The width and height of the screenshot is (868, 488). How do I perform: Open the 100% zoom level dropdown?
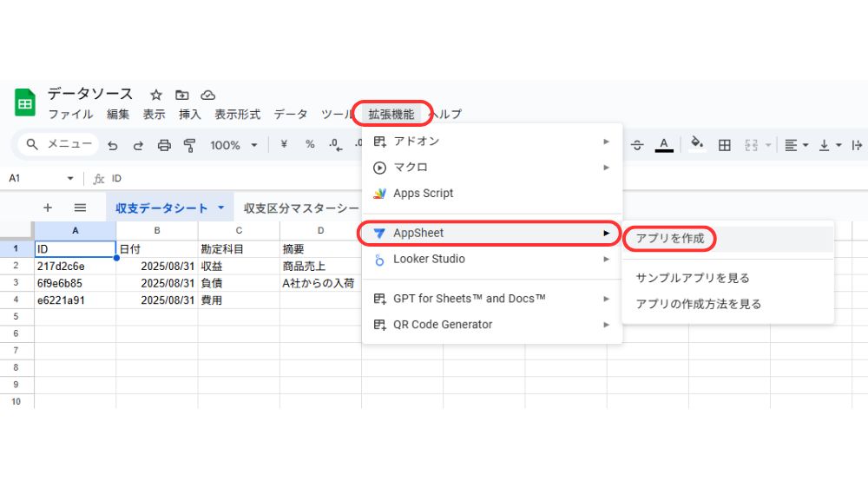click(x=233, y=145)
